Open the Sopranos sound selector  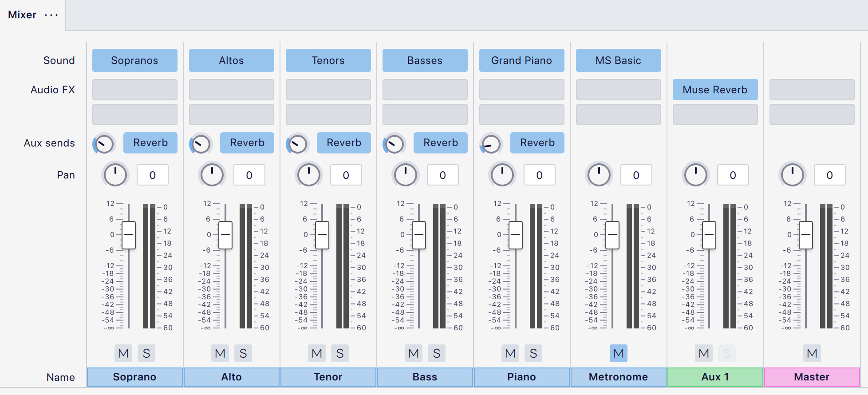coord(134,60)
